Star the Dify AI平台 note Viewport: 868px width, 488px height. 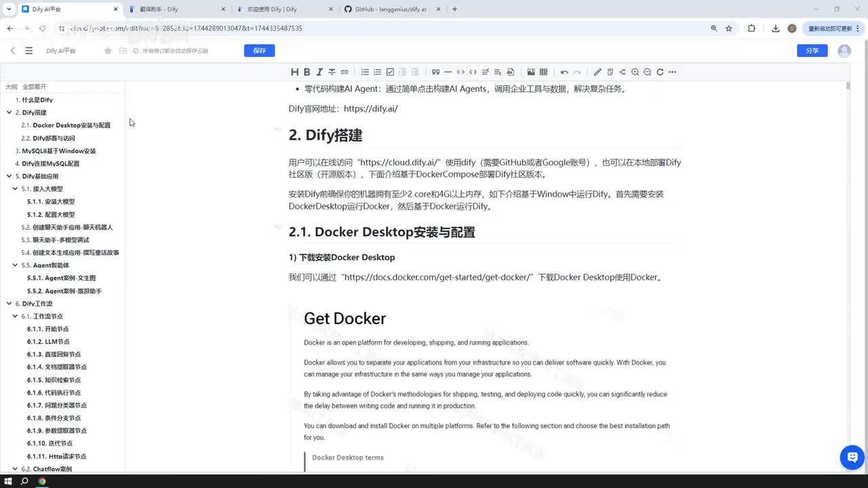coord(108,51)
